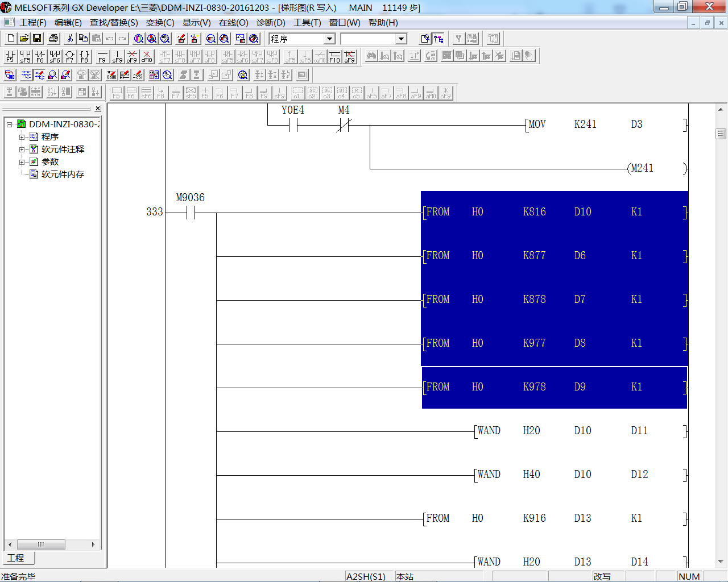Draw a horizontal line (F9)

coord(102,56)
